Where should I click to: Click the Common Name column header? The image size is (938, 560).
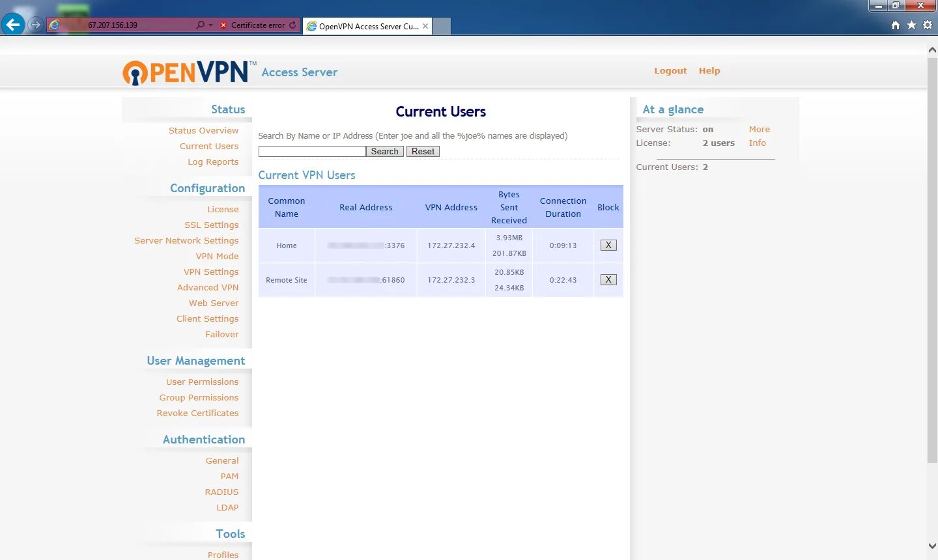[x=287, y=207]
